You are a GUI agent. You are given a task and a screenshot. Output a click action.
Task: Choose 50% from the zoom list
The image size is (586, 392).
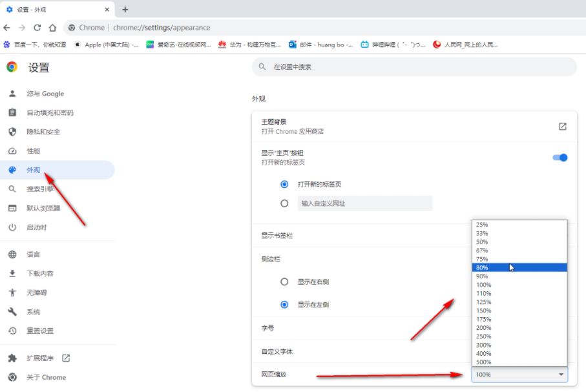click(x=519, y=242)
